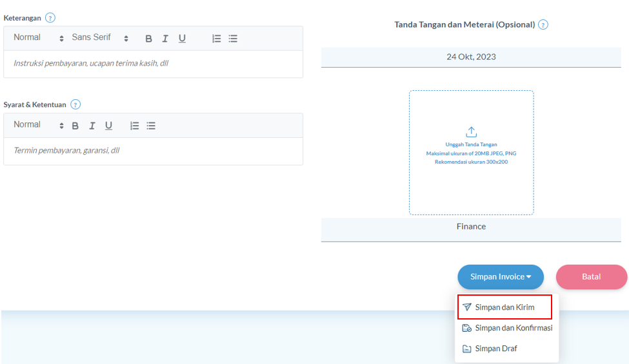
Task: Open help icon next to Syarat & Ketentuan
Action: point(75,104)
